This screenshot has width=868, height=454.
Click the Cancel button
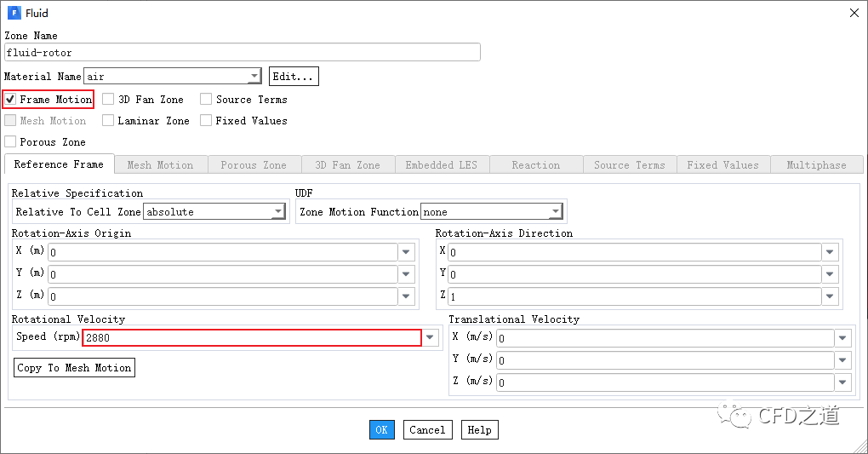(x=427, y=430)
